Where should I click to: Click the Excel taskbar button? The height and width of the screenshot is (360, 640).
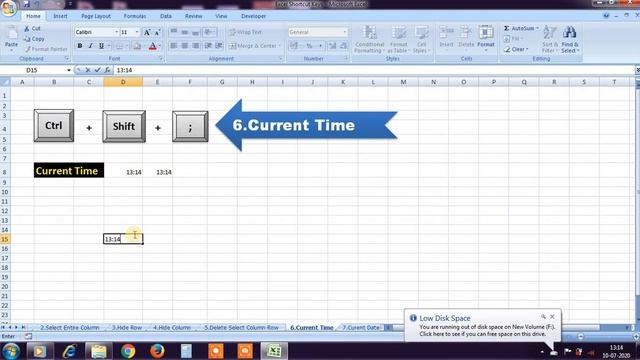(x=274, y=351)
